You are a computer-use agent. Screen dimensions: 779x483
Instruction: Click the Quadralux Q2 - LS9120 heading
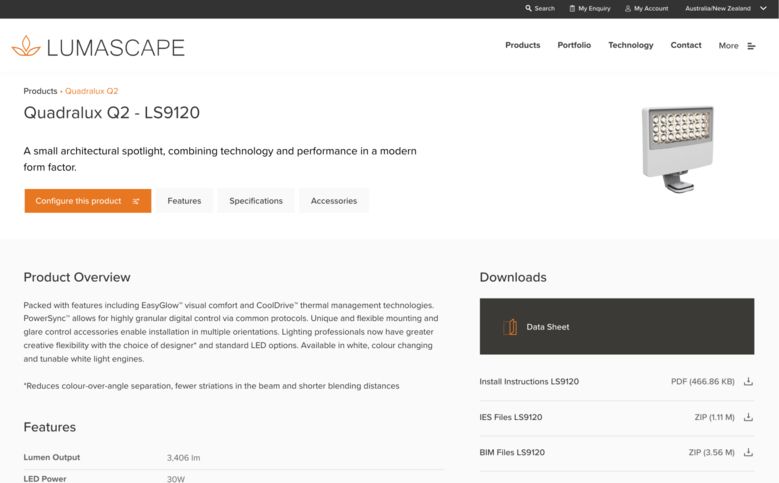[112, 113]
